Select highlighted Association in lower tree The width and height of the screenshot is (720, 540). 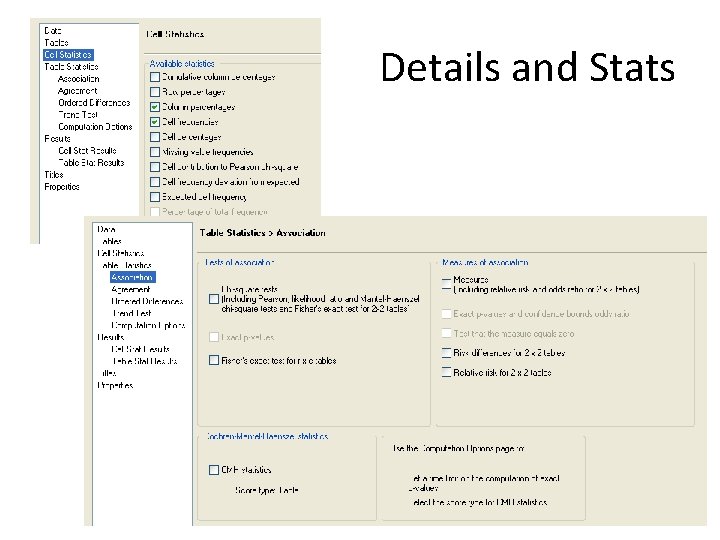133,277
